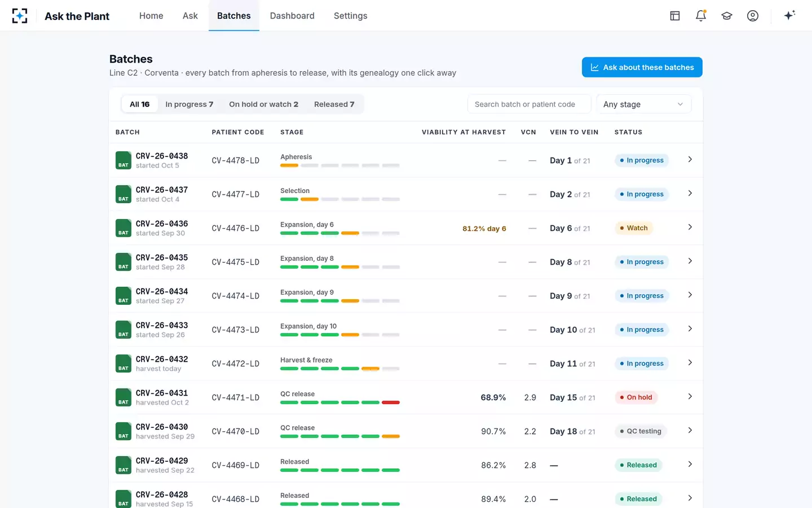Filter by On hold or watch 2
812x508 pixels.
point(263,104)
